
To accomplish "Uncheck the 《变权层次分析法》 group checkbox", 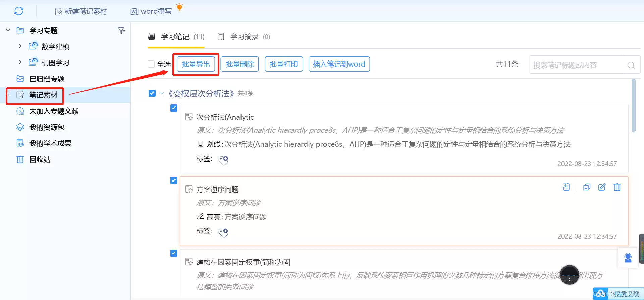I will pyautogui.click(x=152, y=93).
